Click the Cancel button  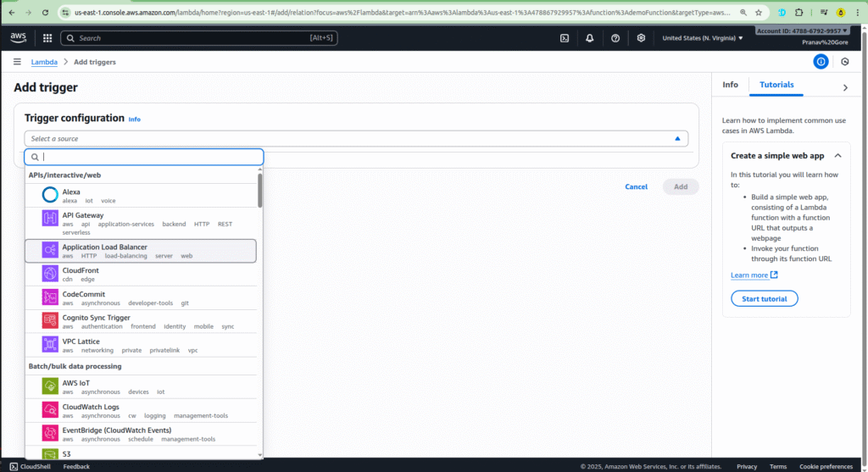pos(636,187)
